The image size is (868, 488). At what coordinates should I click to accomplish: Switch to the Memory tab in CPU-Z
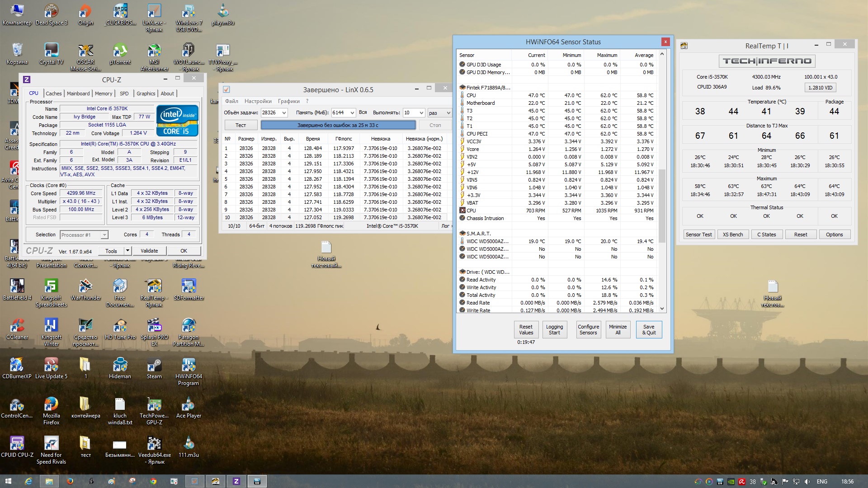coord(104,94)
